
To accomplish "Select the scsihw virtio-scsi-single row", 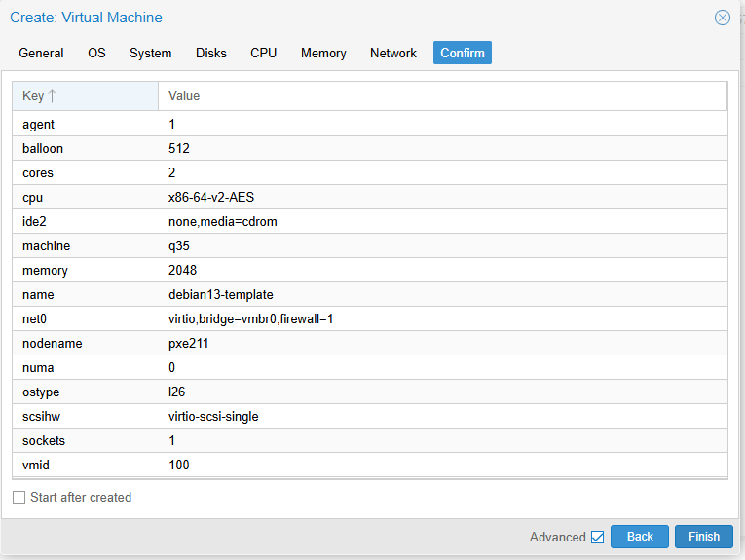I will [x=370, y=416].
